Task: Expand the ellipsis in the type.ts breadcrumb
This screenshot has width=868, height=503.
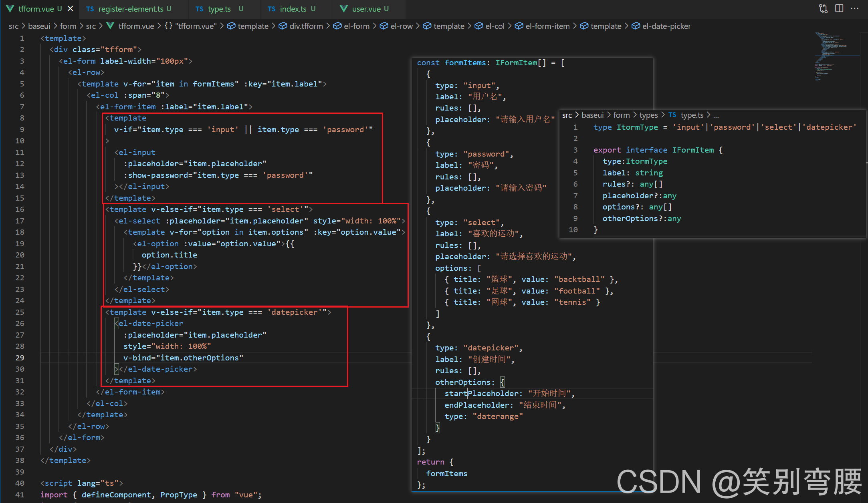Action: pos(716,115)
